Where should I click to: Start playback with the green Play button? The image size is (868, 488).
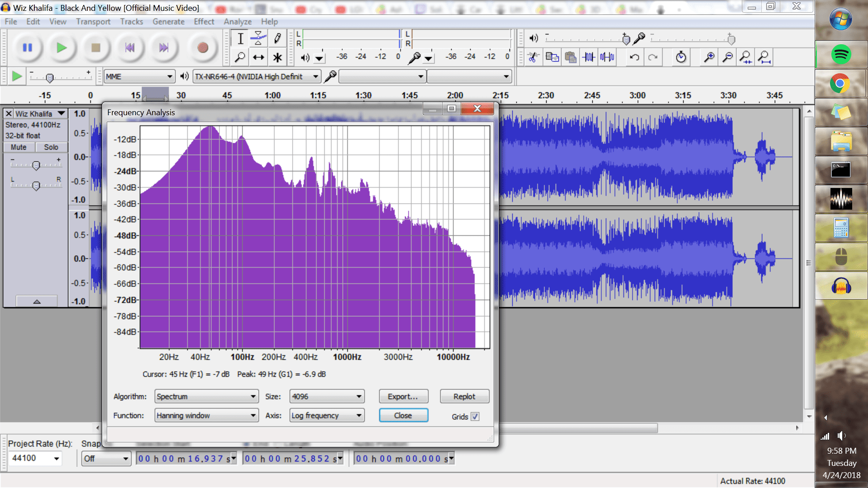[61, 47]
